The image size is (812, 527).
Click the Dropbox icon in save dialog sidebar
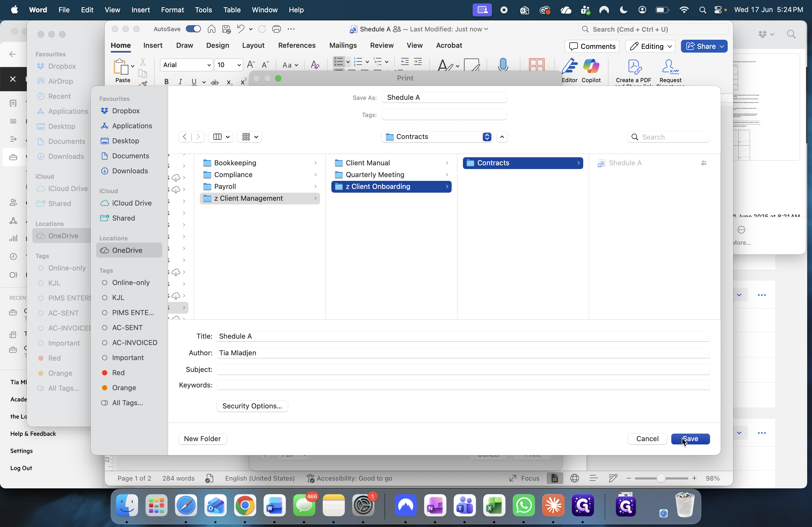[x=104, y=111]
